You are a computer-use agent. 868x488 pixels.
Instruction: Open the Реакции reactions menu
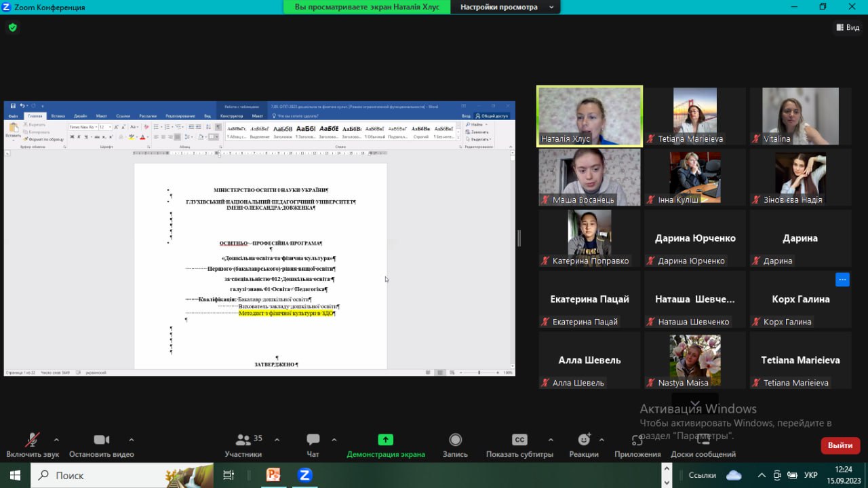[583, 445]
